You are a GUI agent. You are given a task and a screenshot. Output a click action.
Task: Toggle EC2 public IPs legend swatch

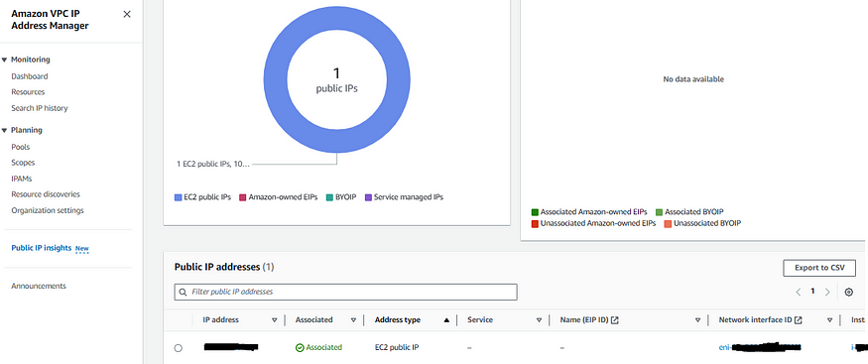[x=179, y=197]
